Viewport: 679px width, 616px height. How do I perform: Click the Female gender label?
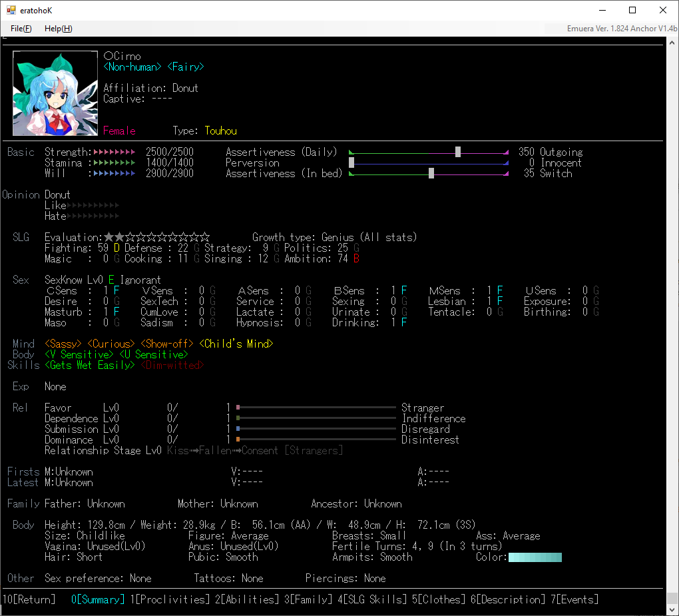tap(120, 131)
